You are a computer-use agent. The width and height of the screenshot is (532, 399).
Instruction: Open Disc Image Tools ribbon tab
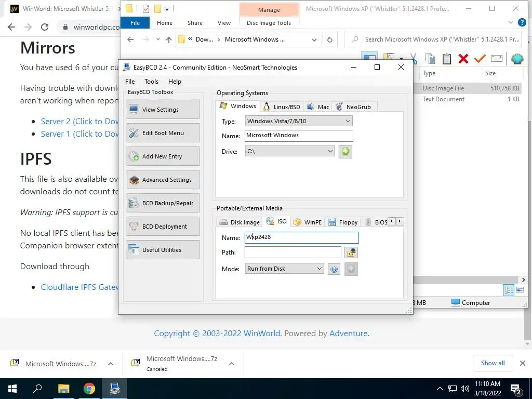[269, 23]
